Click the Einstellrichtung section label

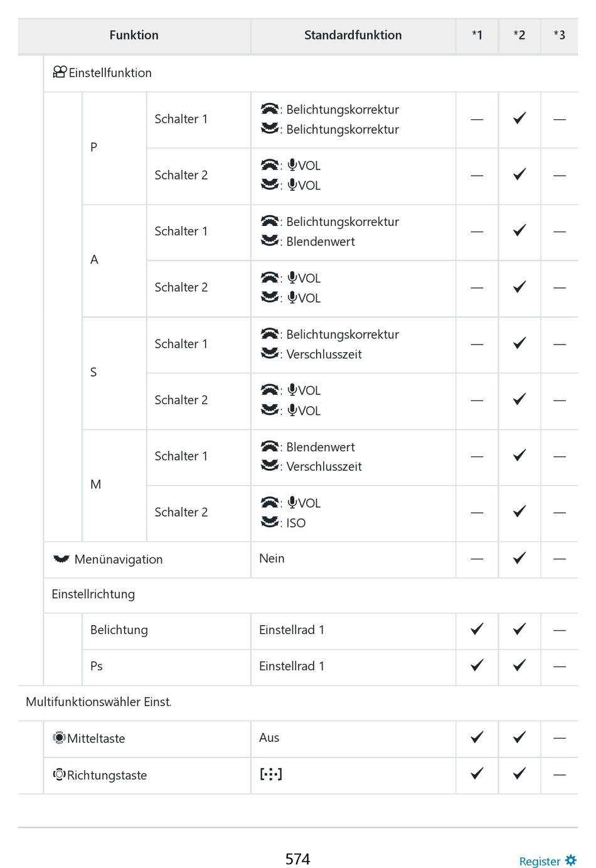tap(93, 594)
